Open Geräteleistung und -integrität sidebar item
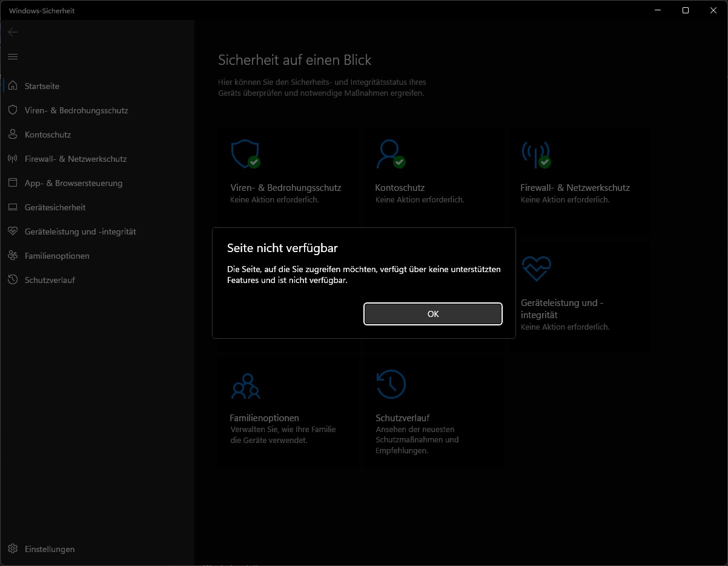This screenshot has height=566, width=728. click(80, 231)
